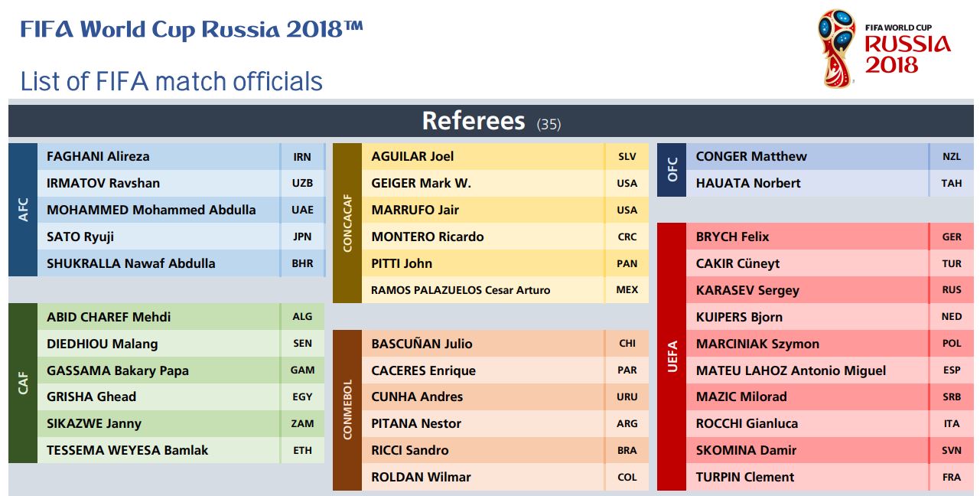Image resolution: width=980 pixels, height=496 pixels.
Task: Select the CONCACAF confederation label
Action: coord(347,223)
